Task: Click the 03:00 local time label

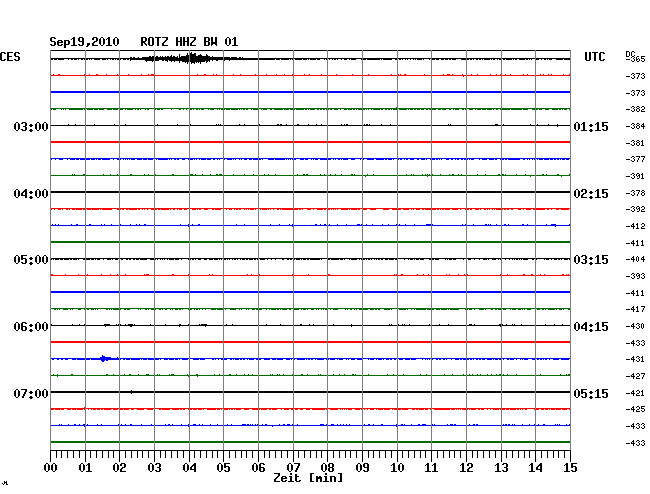Action: tap(31, 126)
